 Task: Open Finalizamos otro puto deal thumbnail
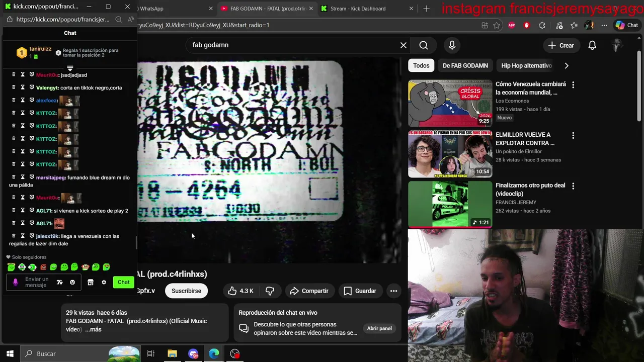pyautogui.click(x=450, y=204)
